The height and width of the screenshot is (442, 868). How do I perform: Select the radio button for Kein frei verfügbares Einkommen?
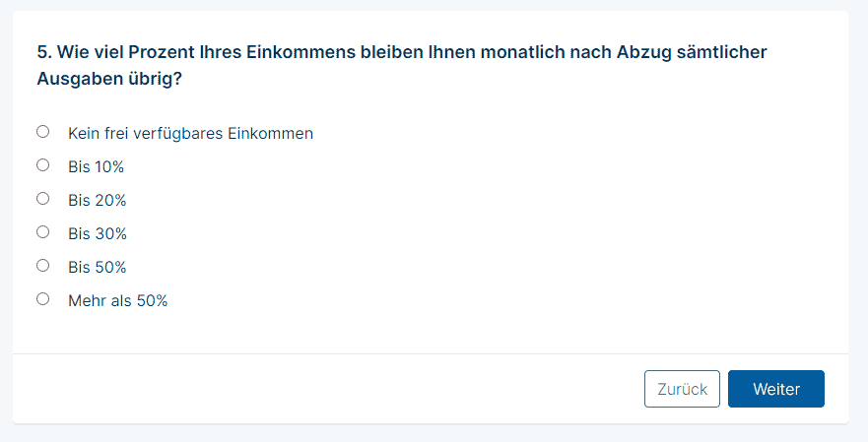pyautogui.click(x=43, y=132)
